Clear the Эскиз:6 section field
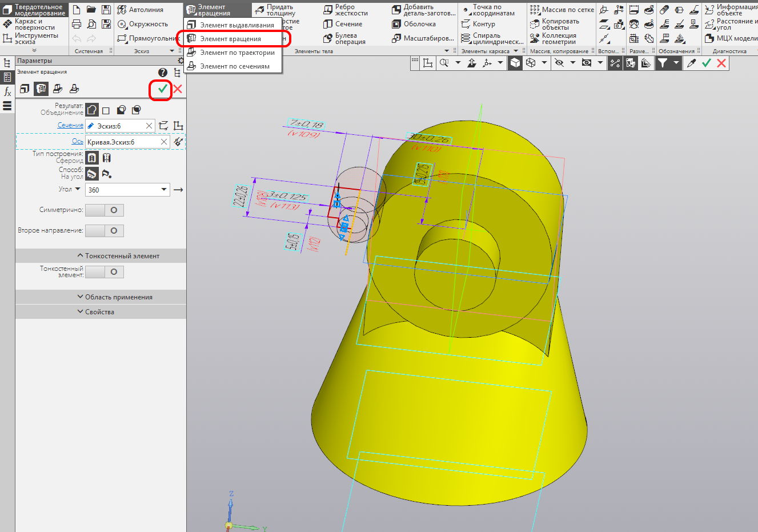This screenshot has height=532, width=758. coord(149,126)
